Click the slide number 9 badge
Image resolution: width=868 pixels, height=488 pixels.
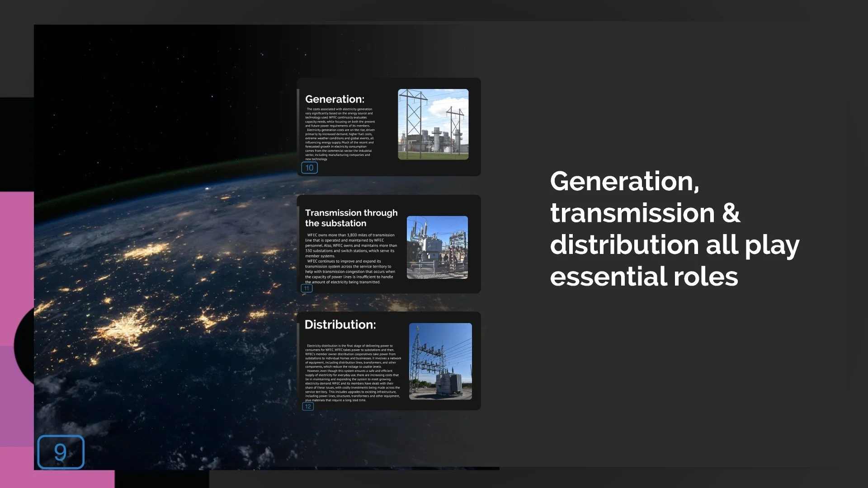tap(61, 452)
